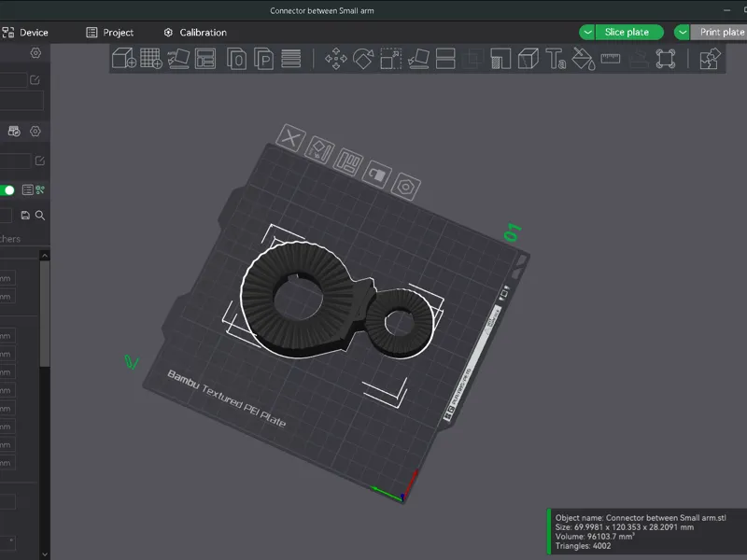Open printer settings gear at sidebar top

pyautogui.click(x=35, y=53)
